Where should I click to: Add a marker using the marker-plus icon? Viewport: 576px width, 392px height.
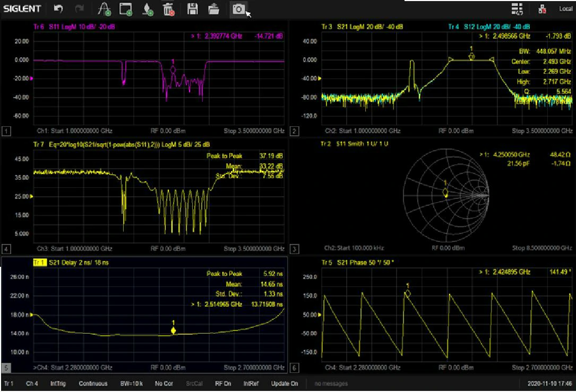pyautogui.click(x=147, y=10)
